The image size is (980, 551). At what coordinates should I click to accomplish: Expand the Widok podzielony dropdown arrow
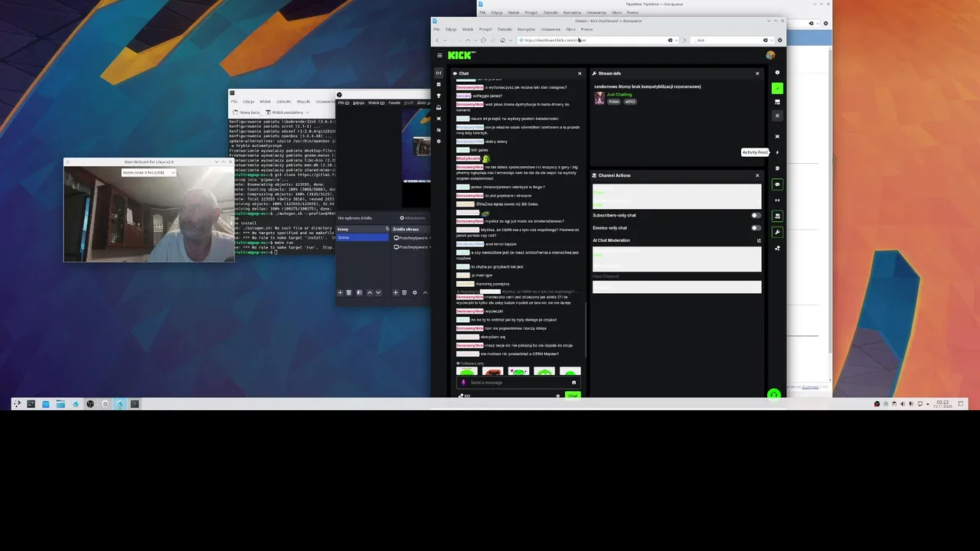click(307, 112)
